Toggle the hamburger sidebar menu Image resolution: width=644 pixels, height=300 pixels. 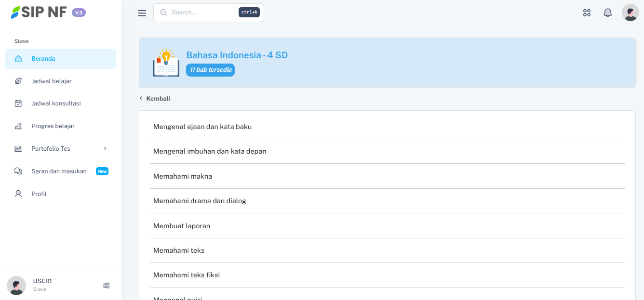coord(142,13)
